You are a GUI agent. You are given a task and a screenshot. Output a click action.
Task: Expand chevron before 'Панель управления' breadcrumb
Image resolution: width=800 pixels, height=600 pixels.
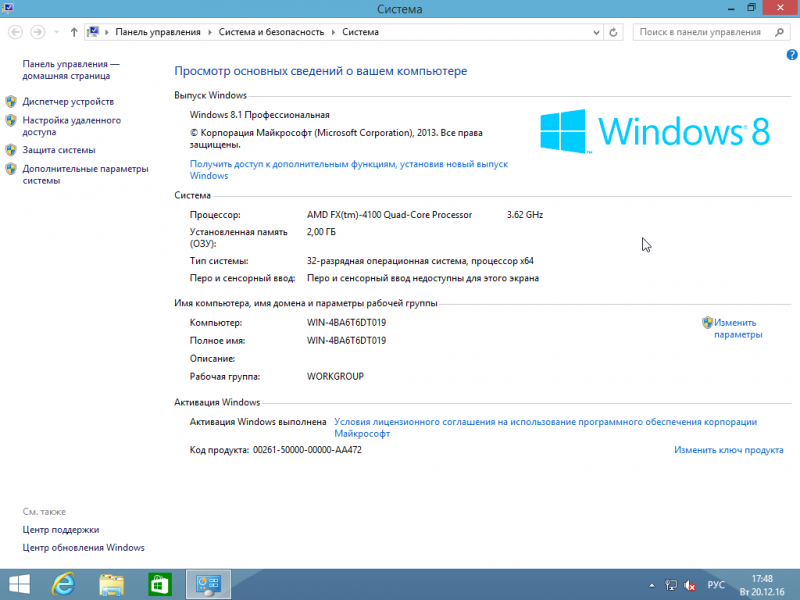(107, 32)
